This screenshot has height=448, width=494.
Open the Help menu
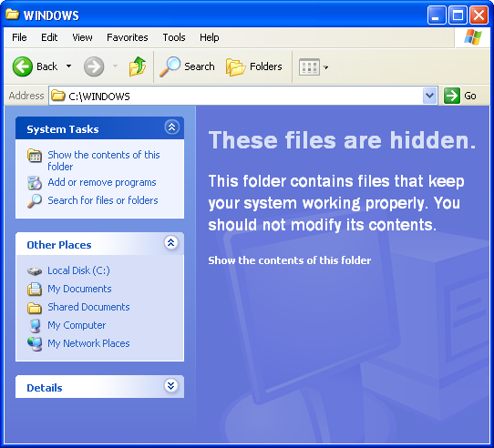(210, 37)
